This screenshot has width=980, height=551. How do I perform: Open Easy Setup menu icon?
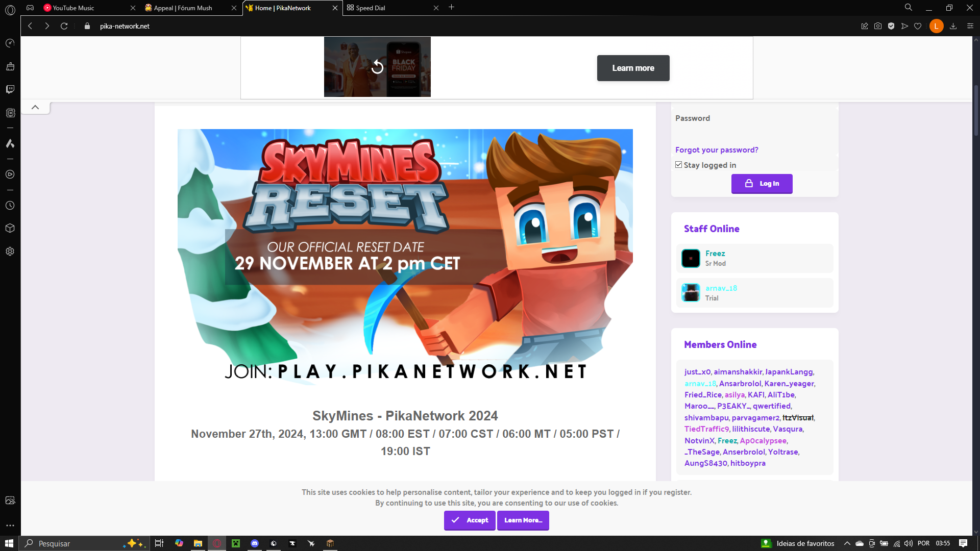click(x=970, y=26)
